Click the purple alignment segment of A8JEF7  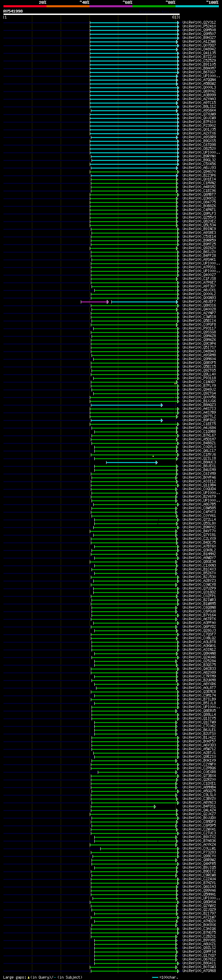point(94,302)
